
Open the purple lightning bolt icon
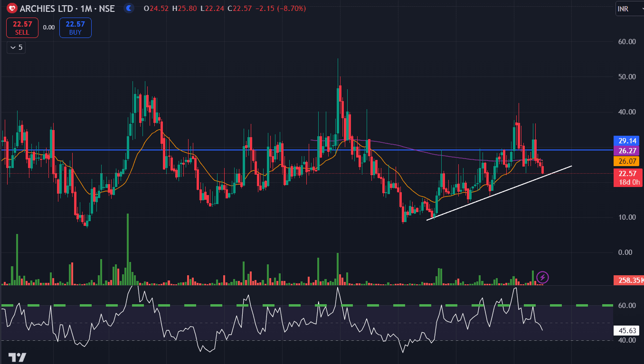(542, 277)
